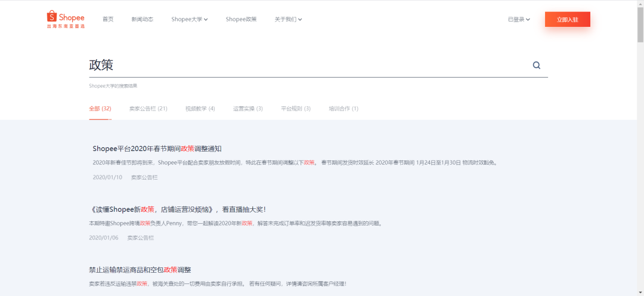This screenshot has width=644, height=296.
Task: Click the summary starting with 本期特邀Shopee跨境
Action: (x=236, y=223)
